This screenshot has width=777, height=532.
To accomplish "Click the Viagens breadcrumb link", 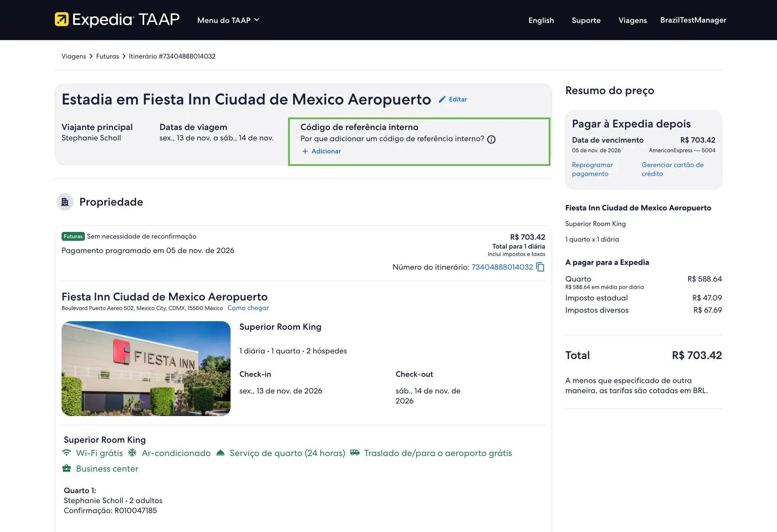I will pyautogui.click(x=74, y=56).
